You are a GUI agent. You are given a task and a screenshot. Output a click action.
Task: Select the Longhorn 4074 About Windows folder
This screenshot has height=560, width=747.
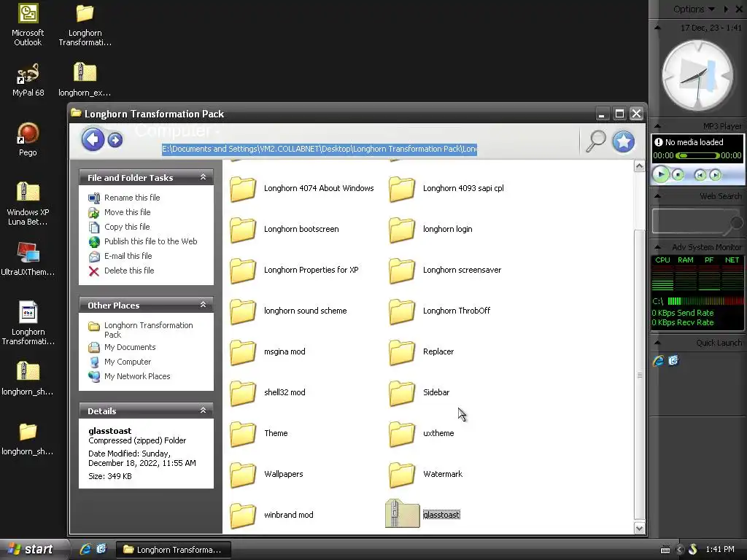(x=302, y=189)
